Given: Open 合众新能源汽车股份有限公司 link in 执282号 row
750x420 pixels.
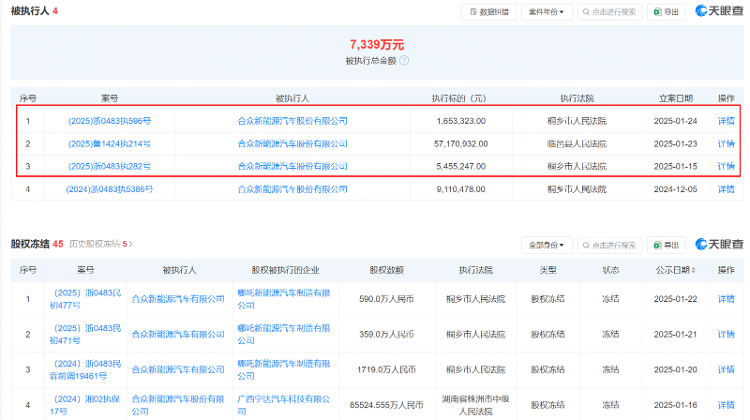Looking at the screenshot, I should point(292,166).
